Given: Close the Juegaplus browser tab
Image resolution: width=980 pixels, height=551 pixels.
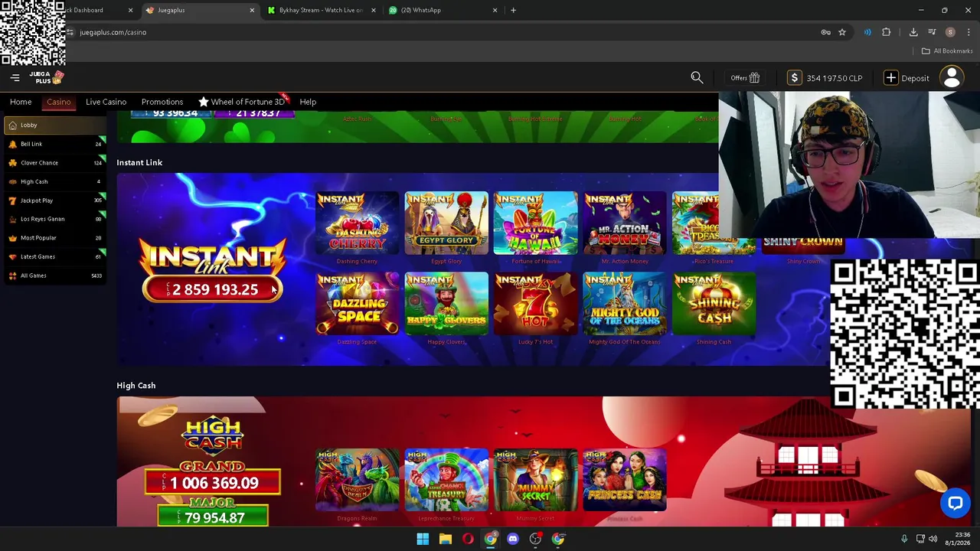Looking at the screenshot, I should [x=252, y=10].
